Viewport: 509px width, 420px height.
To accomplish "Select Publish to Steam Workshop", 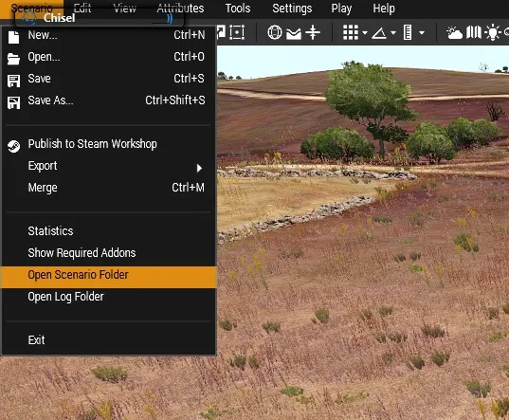I will click(109, 144).
